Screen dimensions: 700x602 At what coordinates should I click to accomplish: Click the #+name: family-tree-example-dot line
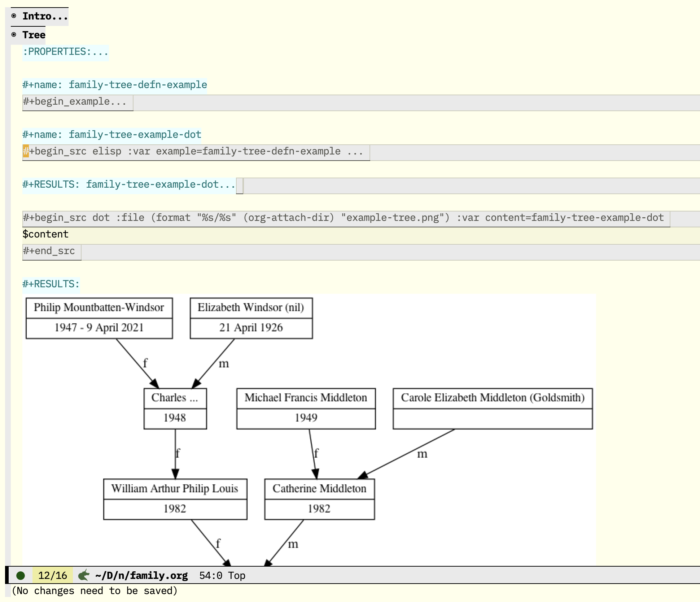pyautogui.click(x=112, y=135)
